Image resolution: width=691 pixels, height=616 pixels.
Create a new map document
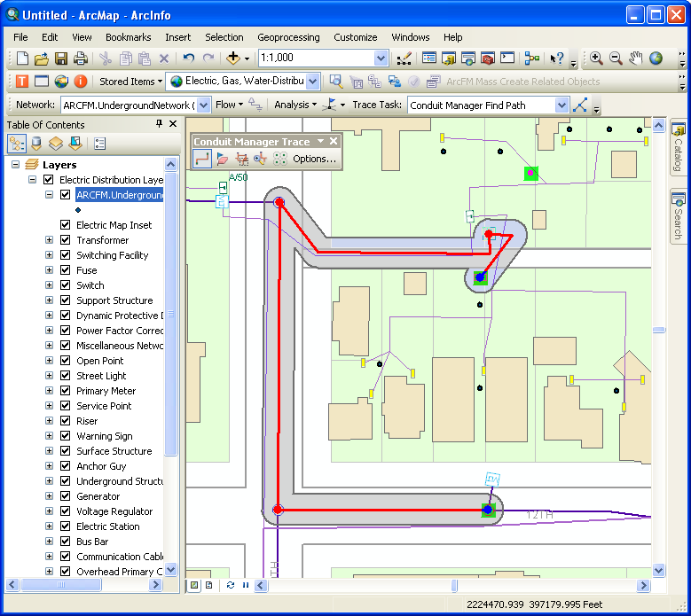tap(21, 58)
